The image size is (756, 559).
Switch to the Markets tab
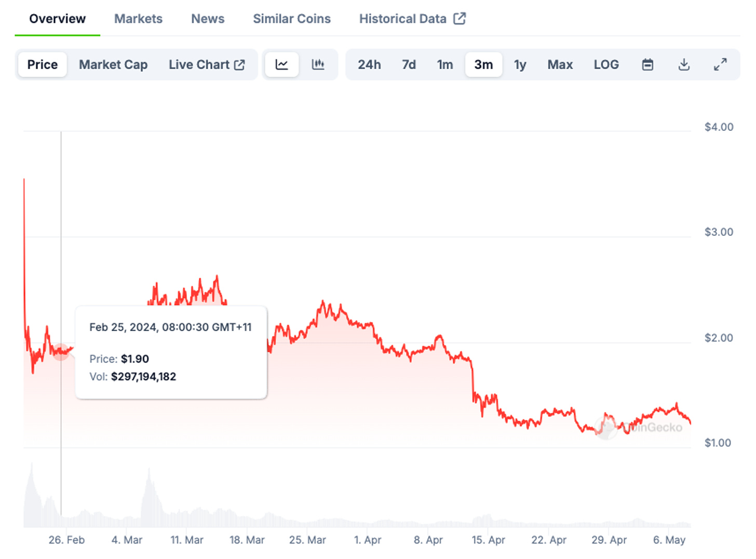coord(138,19)
